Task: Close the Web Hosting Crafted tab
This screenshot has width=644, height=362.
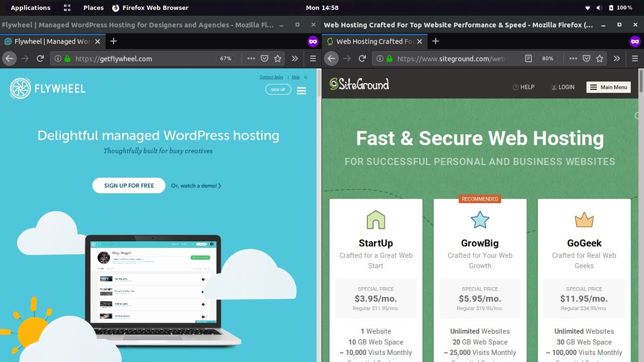Action: [x=420, y=41]
